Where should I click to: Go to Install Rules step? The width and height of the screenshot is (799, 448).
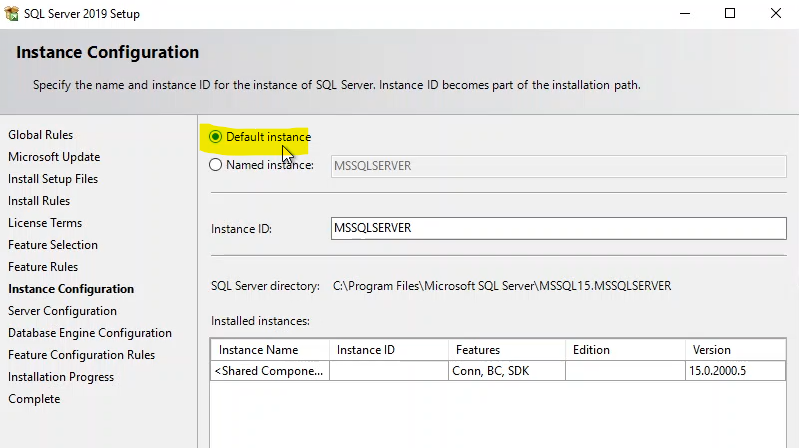coord(39,201)
